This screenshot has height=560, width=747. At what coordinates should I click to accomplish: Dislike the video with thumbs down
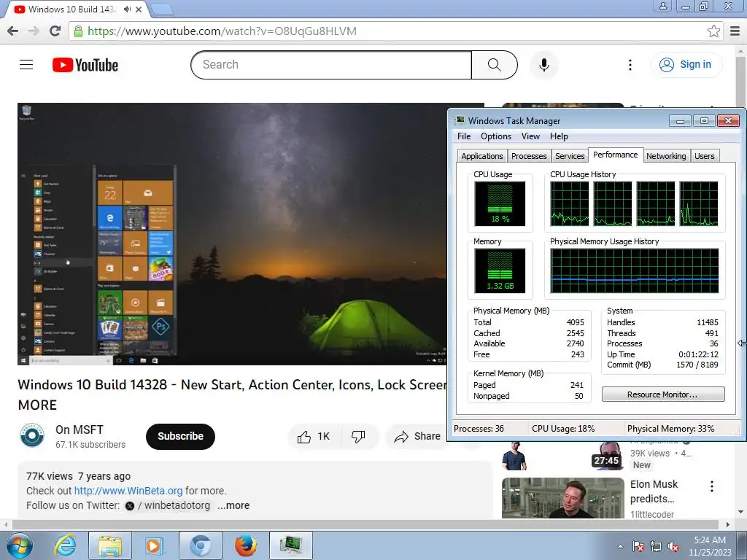358,436
